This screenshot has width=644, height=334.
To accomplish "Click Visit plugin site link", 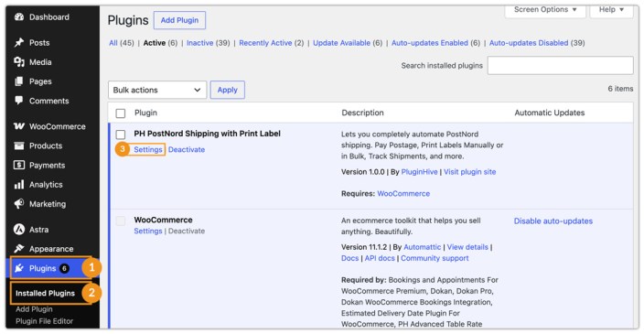I will tap(470, 172).
